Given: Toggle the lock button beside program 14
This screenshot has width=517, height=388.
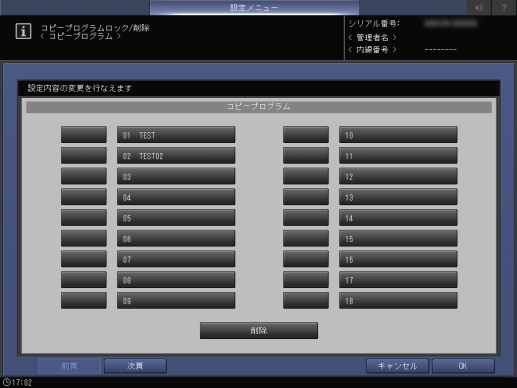Looking at the screenshot, I should pyautogui.click(x=306, y=218).
